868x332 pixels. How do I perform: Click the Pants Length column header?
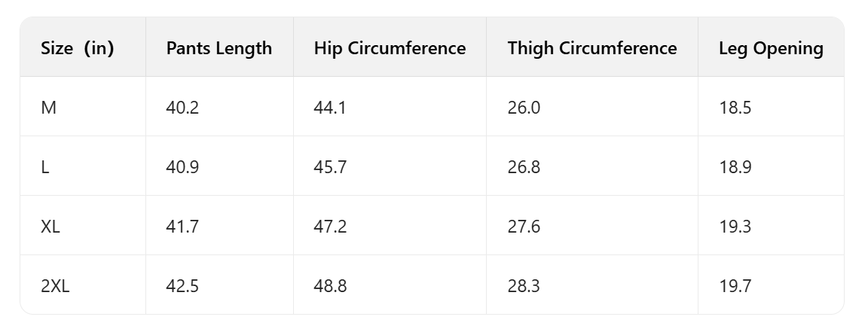219,49
